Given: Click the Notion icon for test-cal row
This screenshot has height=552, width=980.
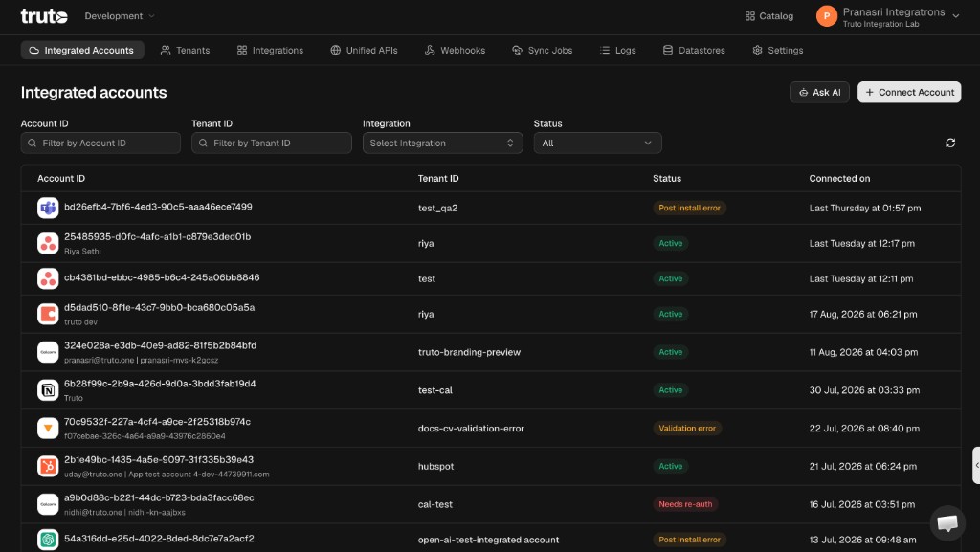Looking at the screenshot, I should pyautogui.click(x=48, y=390).
